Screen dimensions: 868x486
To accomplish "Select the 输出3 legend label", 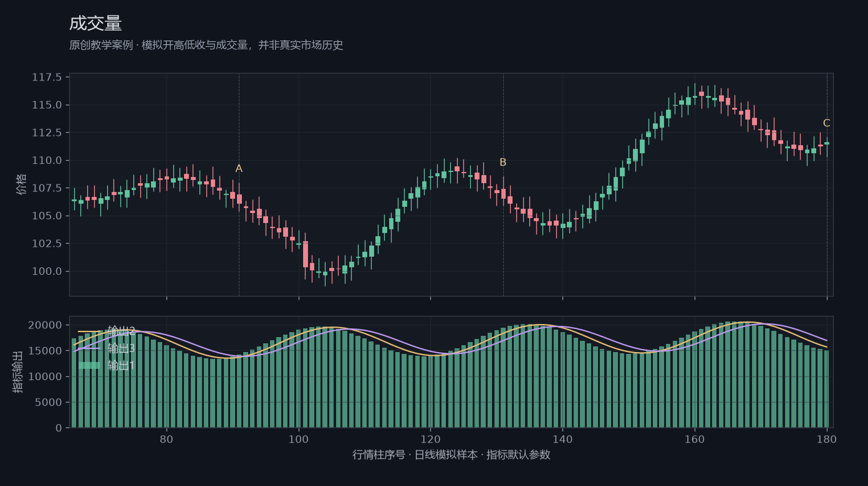I will click(122, 348).
